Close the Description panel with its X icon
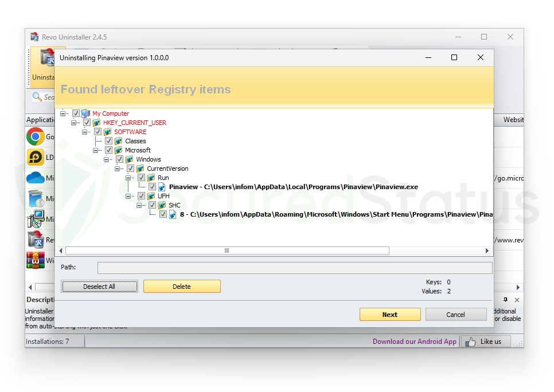 pyautogui.click(x=517, y=300)
